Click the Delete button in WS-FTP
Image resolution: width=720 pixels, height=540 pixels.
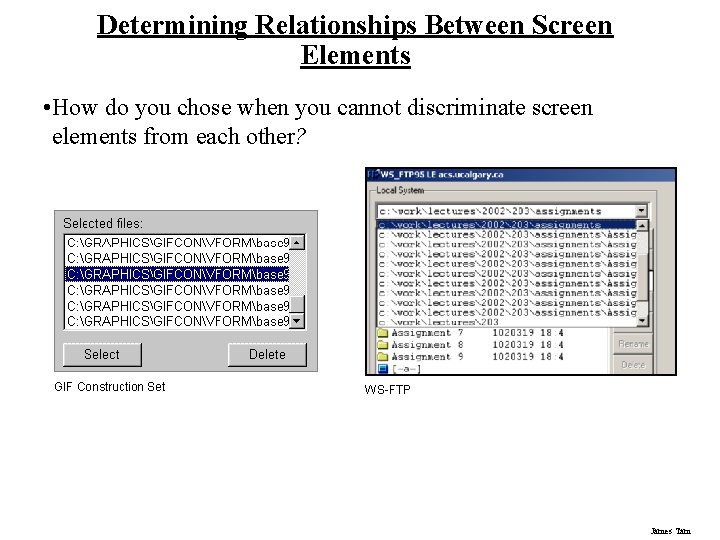633,365
